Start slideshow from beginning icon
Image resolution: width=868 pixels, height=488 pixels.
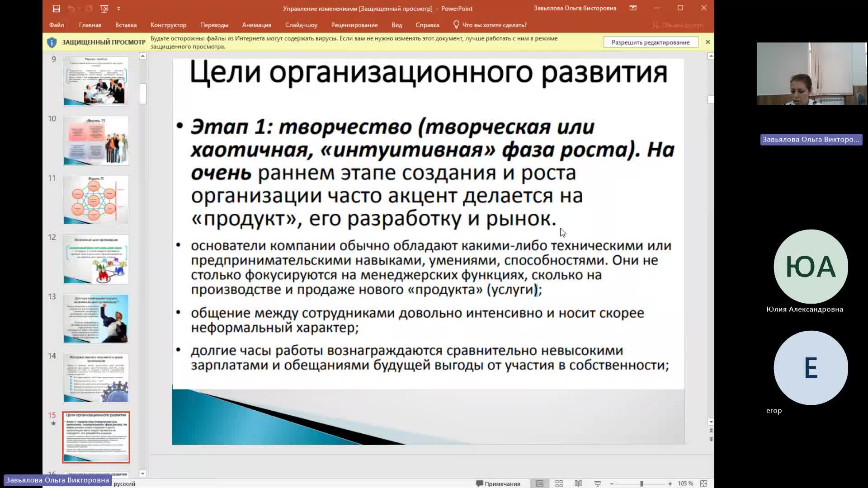click(104, 9)
